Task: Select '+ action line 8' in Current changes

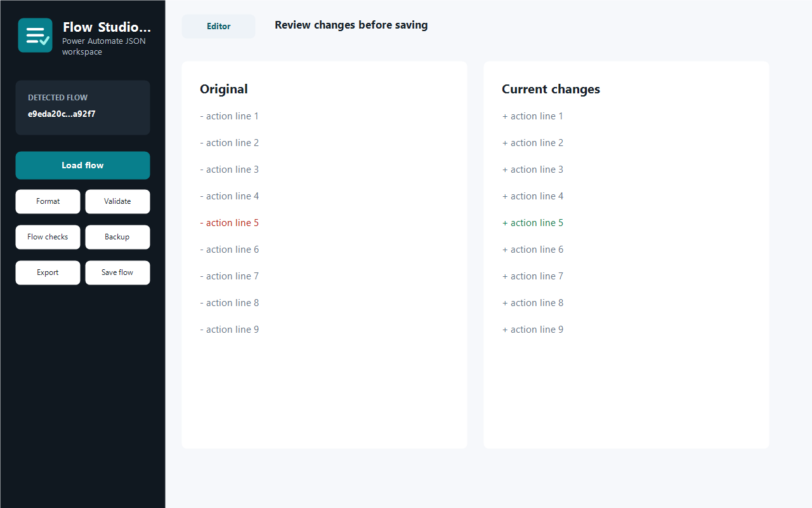Action: click(533, 303)
